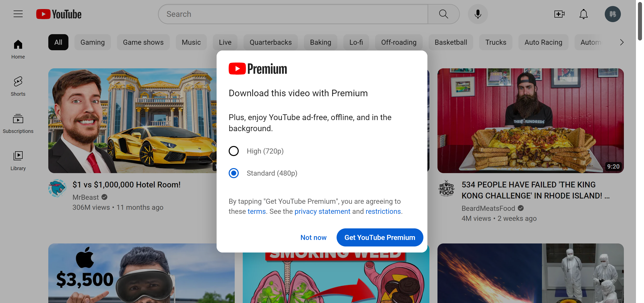Click the verified badge next to MrBeast

tap(104, 197)
